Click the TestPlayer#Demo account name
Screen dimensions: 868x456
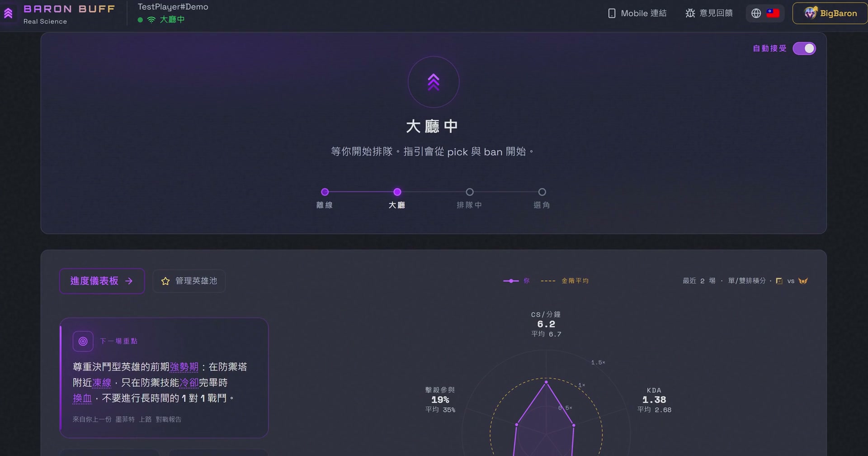(x=173, y=7)
